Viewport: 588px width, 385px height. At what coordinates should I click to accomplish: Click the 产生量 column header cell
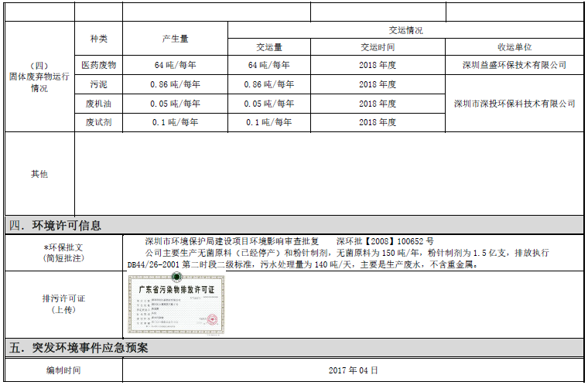175,39
